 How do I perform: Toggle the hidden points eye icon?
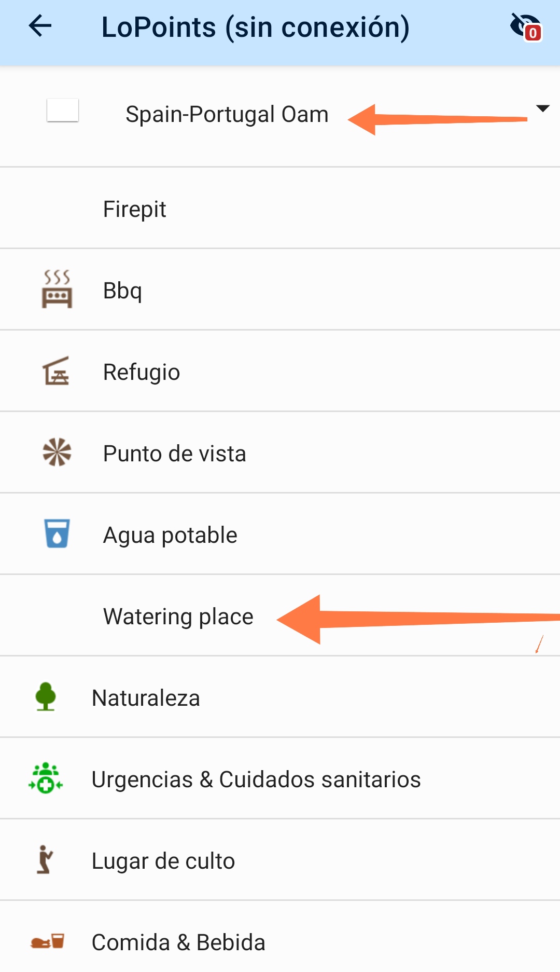click(x=525, y=26)
